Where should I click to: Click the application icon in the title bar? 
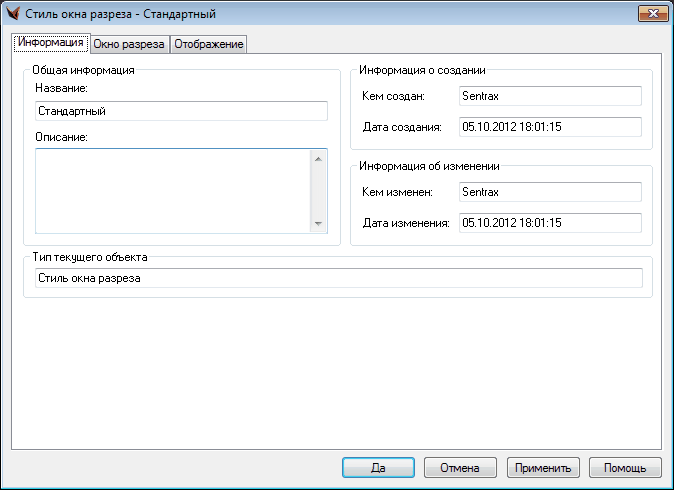click(13, 14)
